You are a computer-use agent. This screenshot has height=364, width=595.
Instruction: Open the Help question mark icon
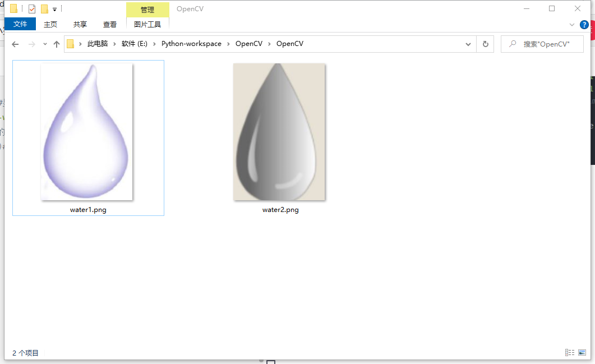tap(584, 25)
